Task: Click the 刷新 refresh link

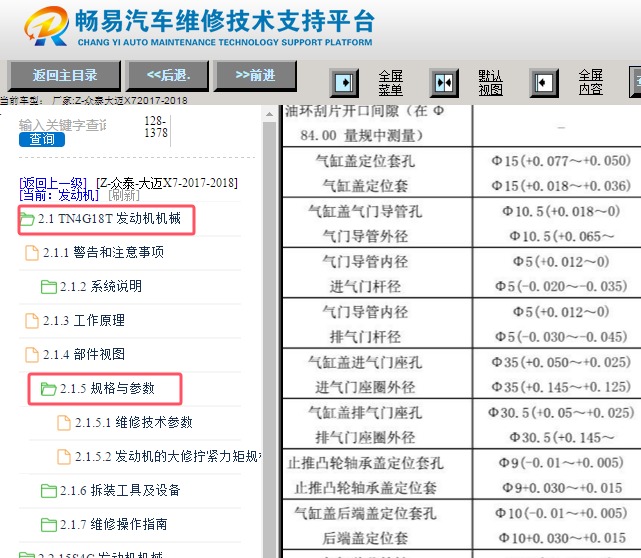Action: (124, 195)
